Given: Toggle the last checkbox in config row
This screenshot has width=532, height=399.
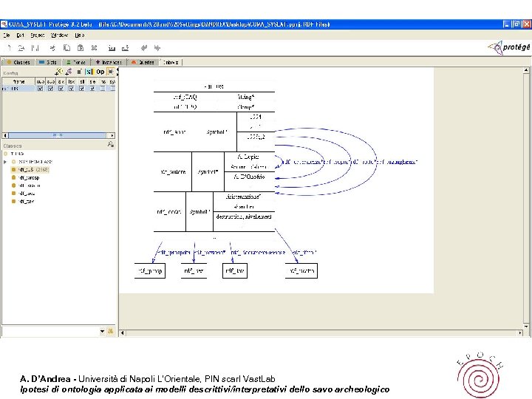Looking at the screenshot, I should pos(111,88).
